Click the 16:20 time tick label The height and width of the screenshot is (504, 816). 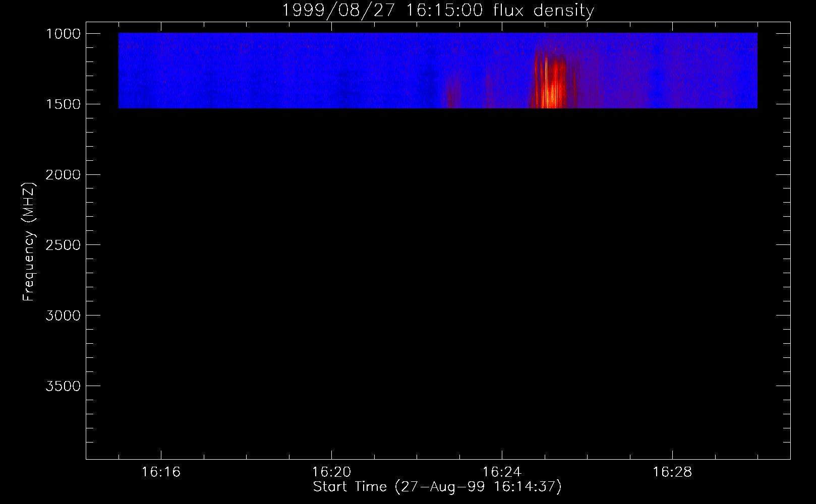point(331,472)
